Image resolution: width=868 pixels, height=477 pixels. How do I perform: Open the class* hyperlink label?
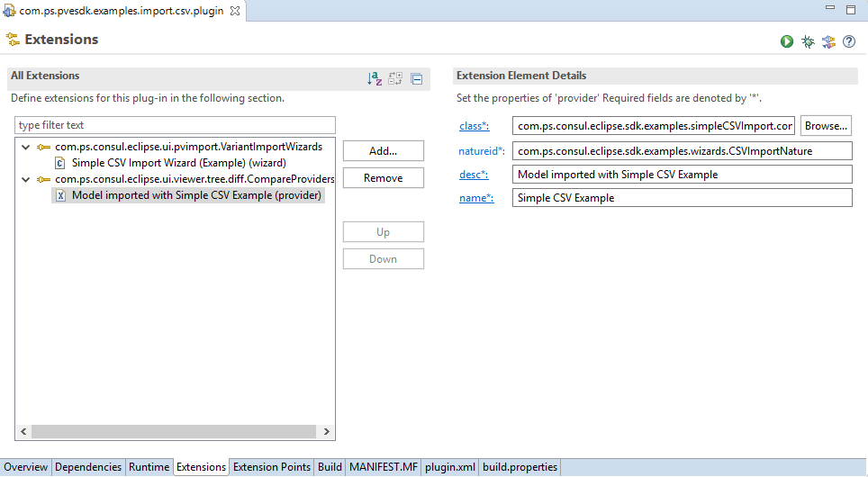[474, 127]
